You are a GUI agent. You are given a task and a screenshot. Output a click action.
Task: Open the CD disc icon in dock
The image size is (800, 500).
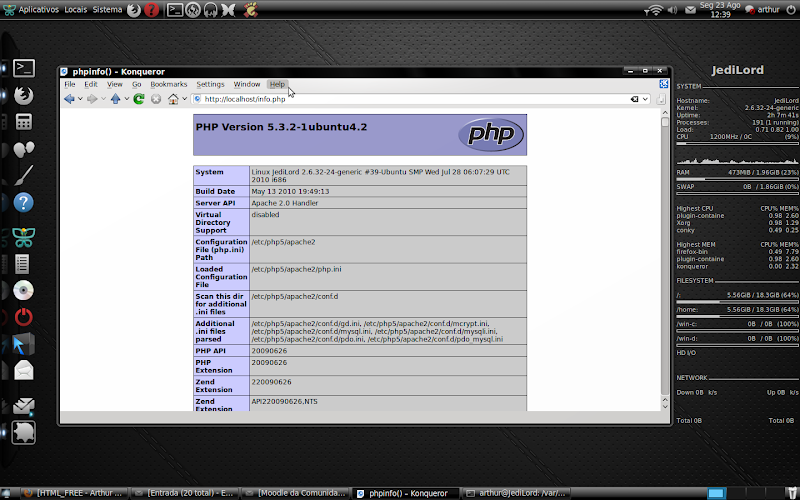click(x=23, y=290)
